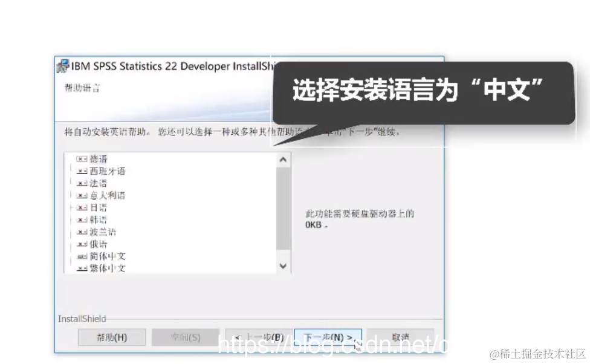This screenshot has width=590, height=364.
Task: Toggle installation of 波兰语 help
Action: pos(81,232)
